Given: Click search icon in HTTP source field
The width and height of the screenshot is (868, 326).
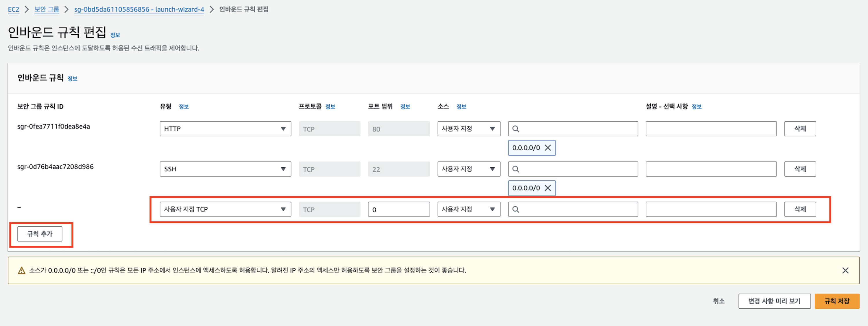Looking at the screenshot, I should pyautogui.click(x=516, y=129).
